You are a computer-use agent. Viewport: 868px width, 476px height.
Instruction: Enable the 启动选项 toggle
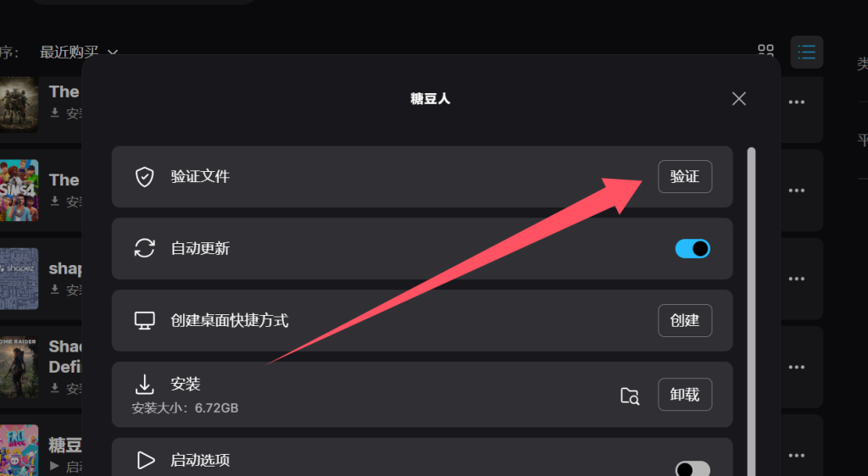pos(693,469)
